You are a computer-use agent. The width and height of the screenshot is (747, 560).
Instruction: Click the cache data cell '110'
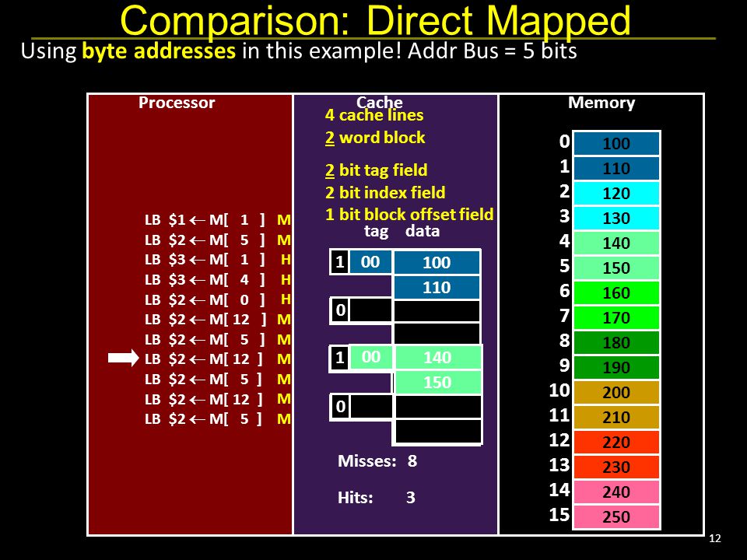coord(437,287)
